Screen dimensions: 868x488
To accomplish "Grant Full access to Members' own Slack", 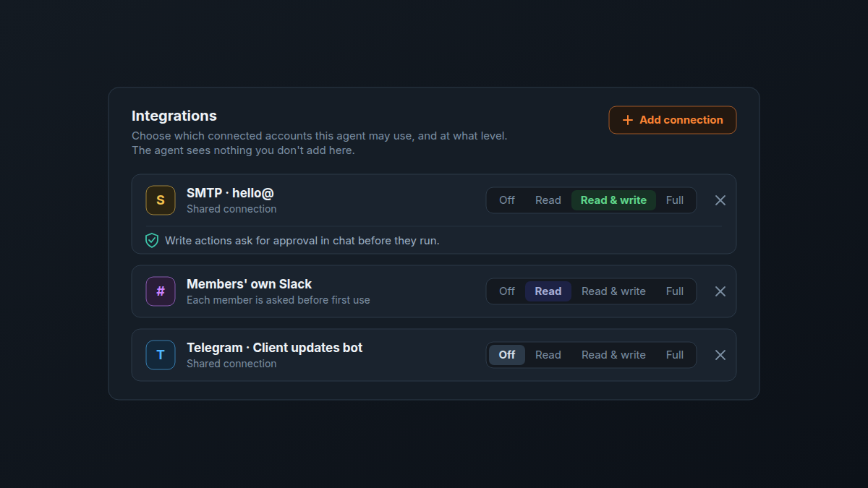I will pos(675,291).
